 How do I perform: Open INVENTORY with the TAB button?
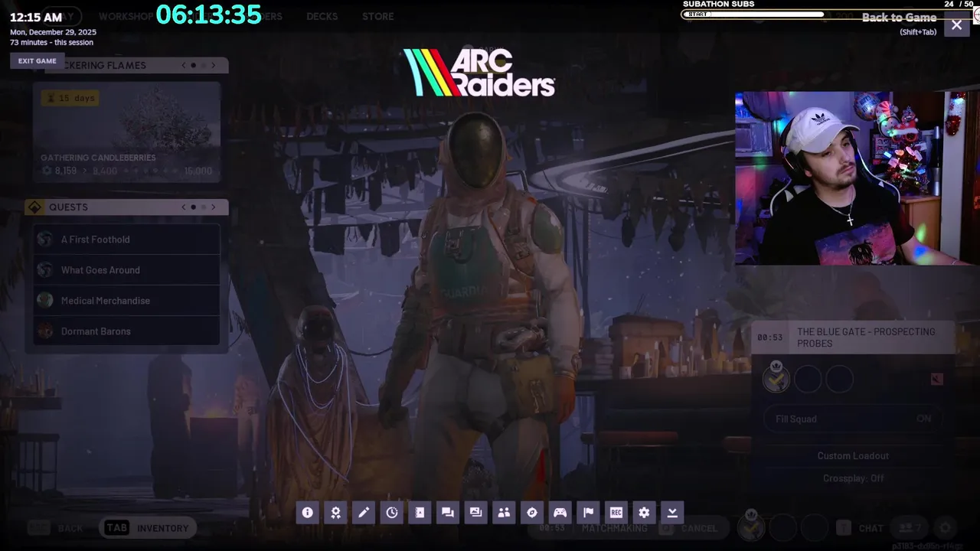click(146, 528)
